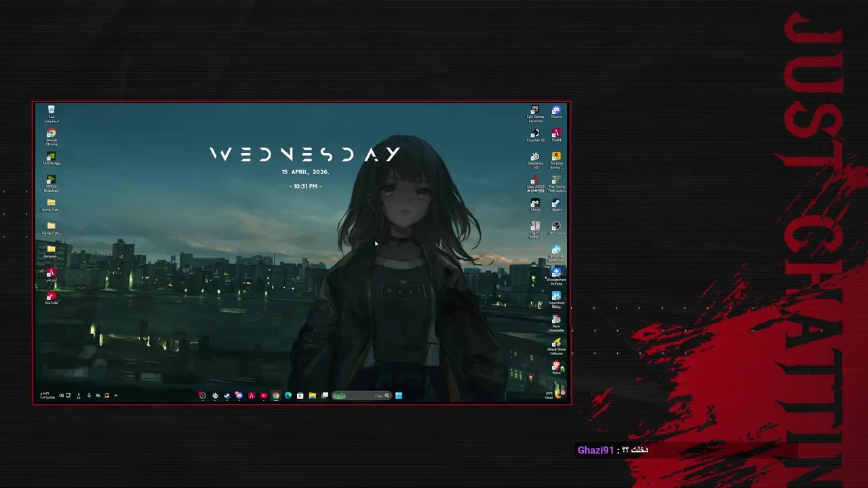Launch Google Chrome from the desktop shortcut

click(x=51, y=138)
